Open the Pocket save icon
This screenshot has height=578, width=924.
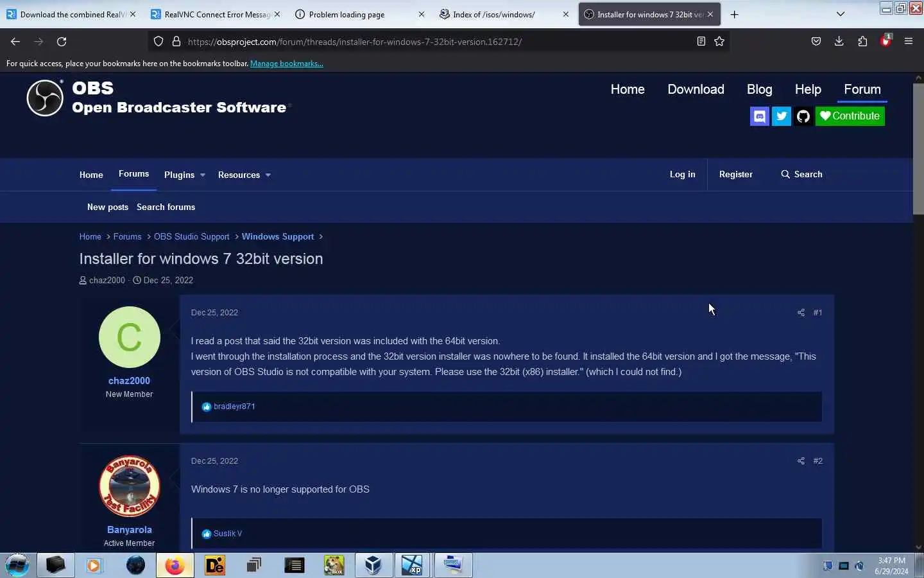[x=816, y=41]
